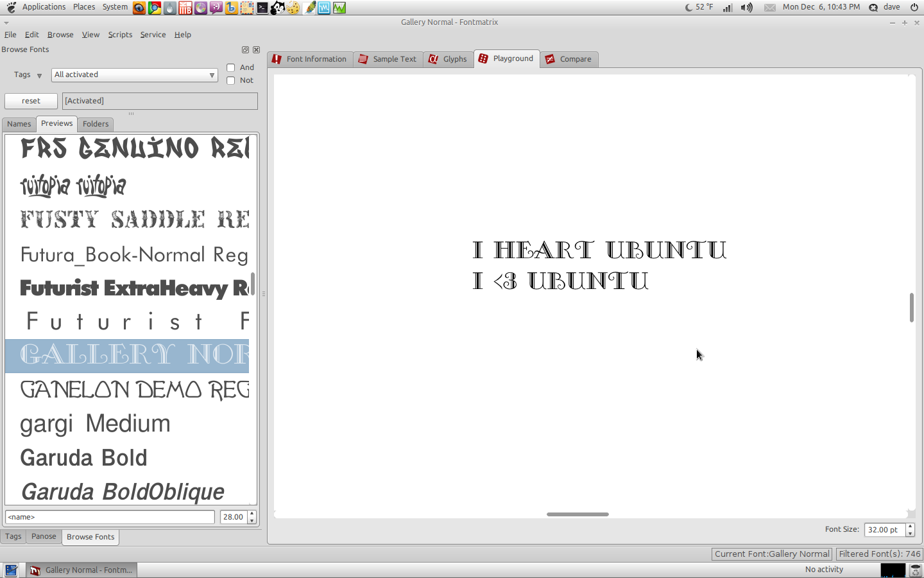
Task: Open the Browse menu
Action: (x=60, y=35)
